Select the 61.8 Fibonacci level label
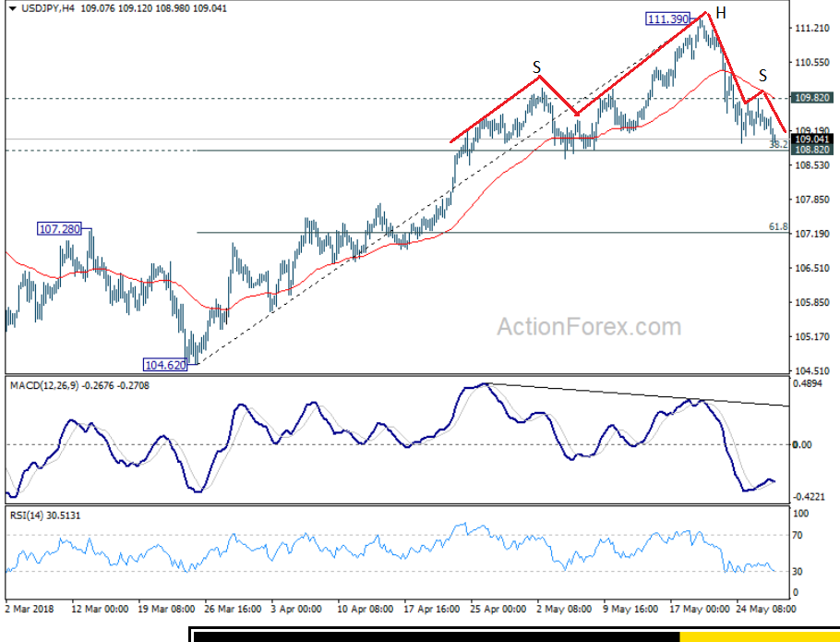Image resolution: width=840 pixels, height=642 pixels. (777, 226)
